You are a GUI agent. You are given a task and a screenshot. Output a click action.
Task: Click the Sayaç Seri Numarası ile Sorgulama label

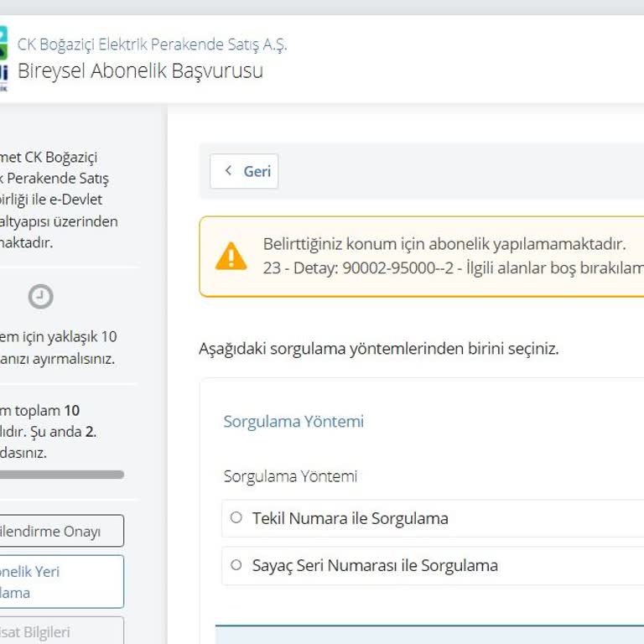[375, 565]
